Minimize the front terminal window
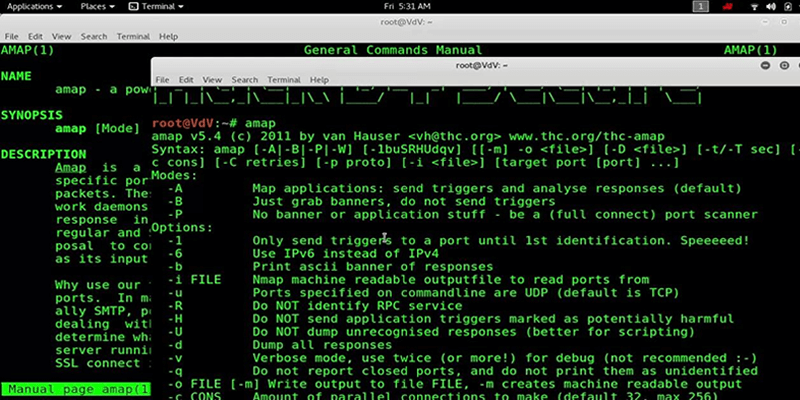The image size is (800, 400). click(765, 65)
